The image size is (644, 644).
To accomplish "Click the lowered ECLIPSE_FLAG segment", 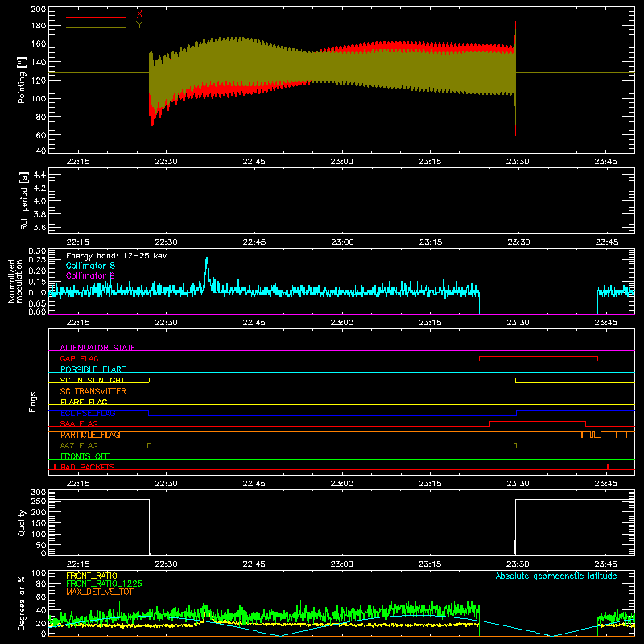I will tap(332, 415).
